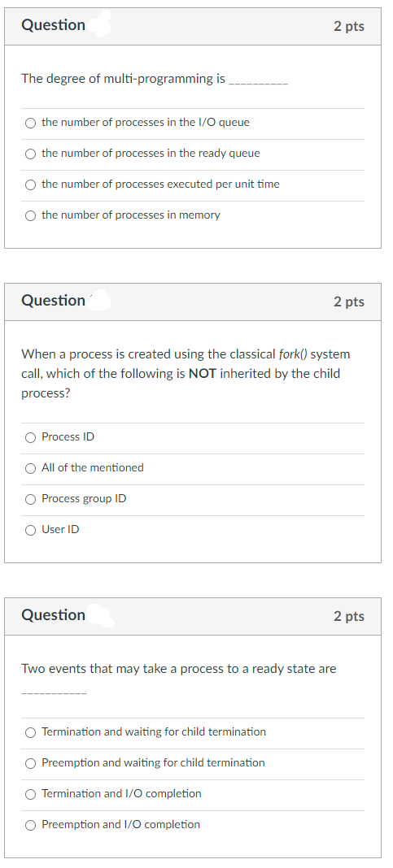Click the third Question header title
393x868 pixels.
(x=53, y=615)
